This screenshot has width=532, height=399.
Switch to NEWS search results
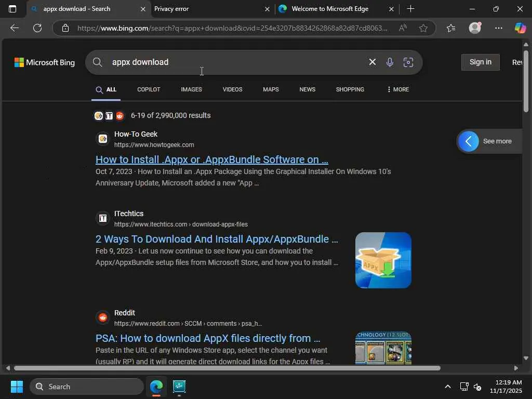tap(308, 89)
